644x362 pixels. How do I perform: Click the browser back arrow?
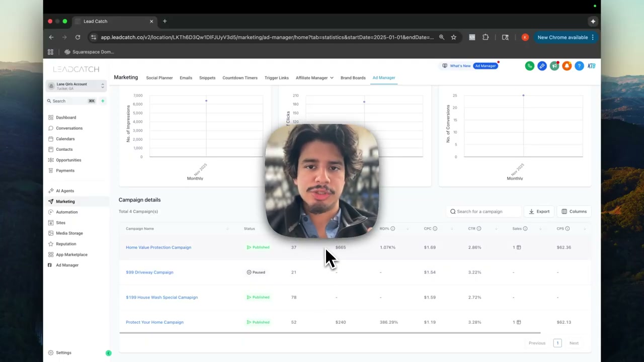51,37
